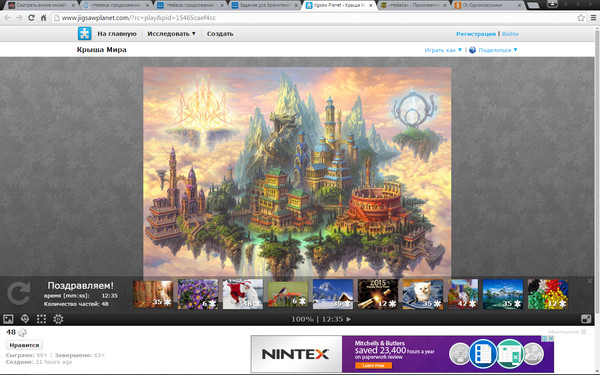Select the Создать menu item

click(x=220, y=34)
